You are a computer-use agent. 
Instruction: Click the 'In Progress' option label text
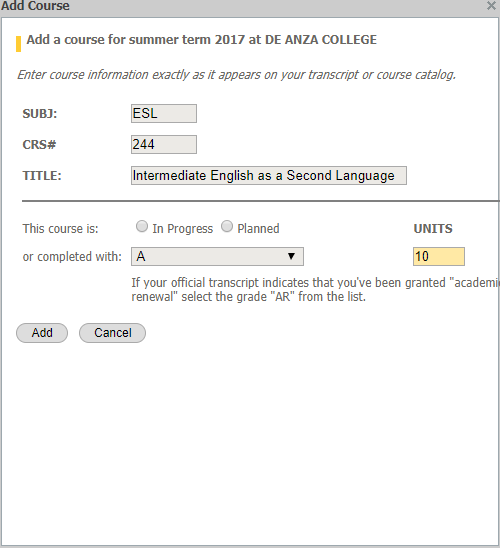point(182,229)
